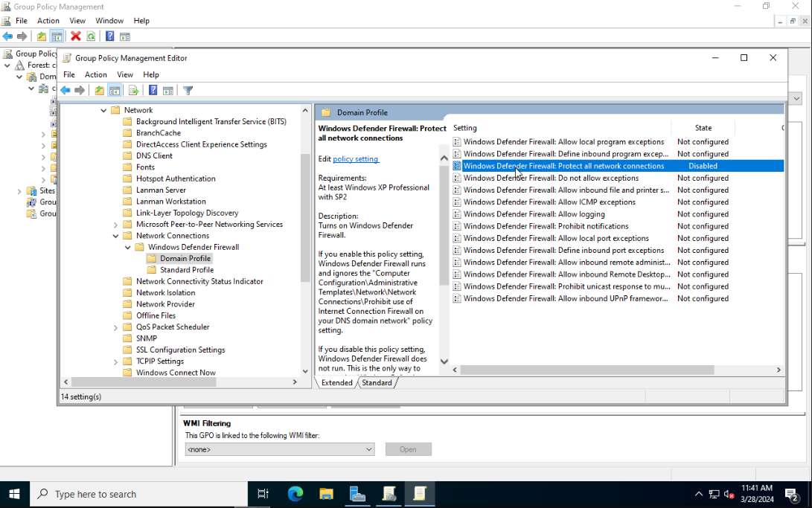812x508 pixels.
Task: Open notification center icon in system tray
Action: pyautogui.click(x=791, y=495)
